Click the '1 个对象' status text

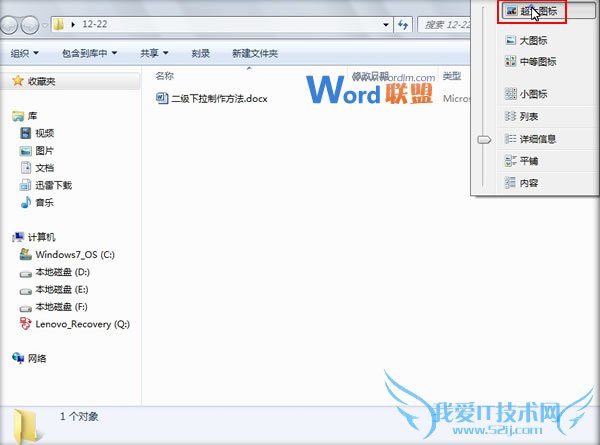tap(79, 416)
